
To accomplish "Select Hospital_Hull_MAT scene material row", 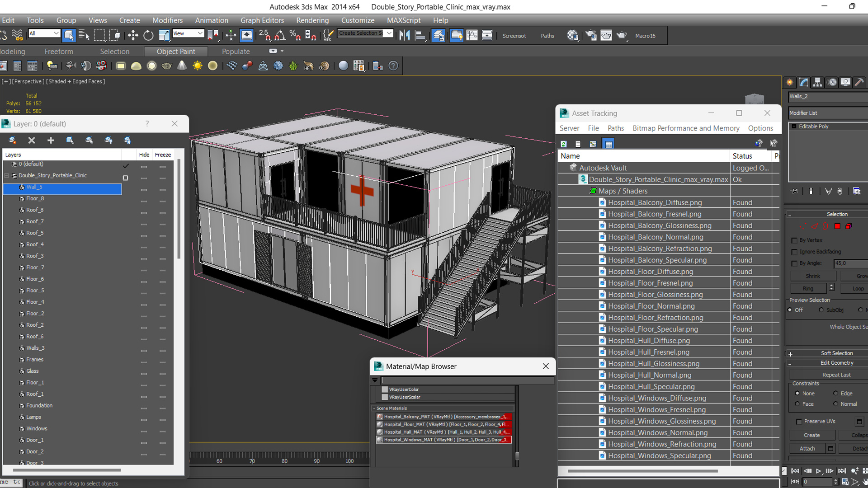I will click(443, 432).
